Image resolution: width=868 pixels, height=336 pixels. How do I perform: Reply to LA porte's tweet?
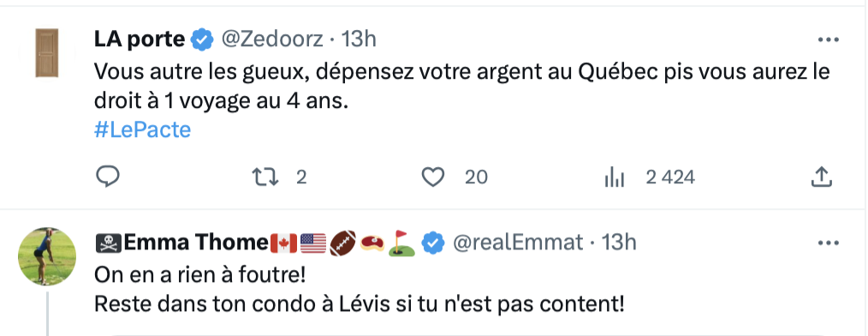[109, 177]
